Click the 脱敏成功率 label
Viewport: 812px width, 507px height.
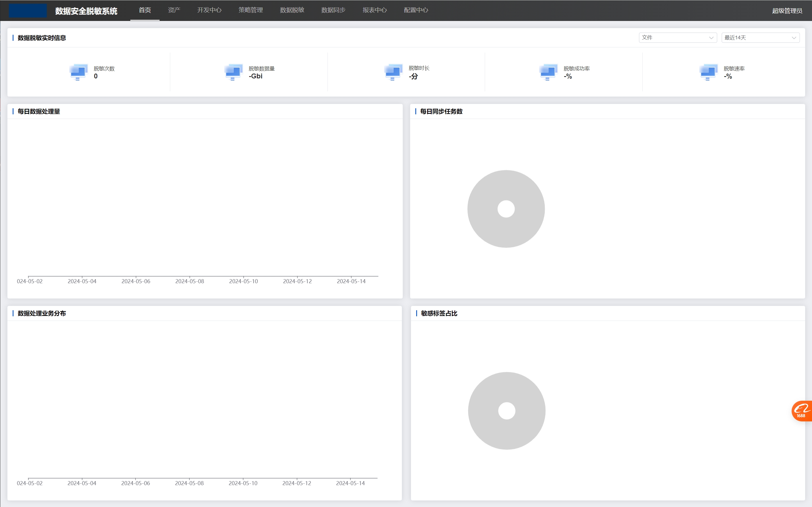click(x=577, y=68)
